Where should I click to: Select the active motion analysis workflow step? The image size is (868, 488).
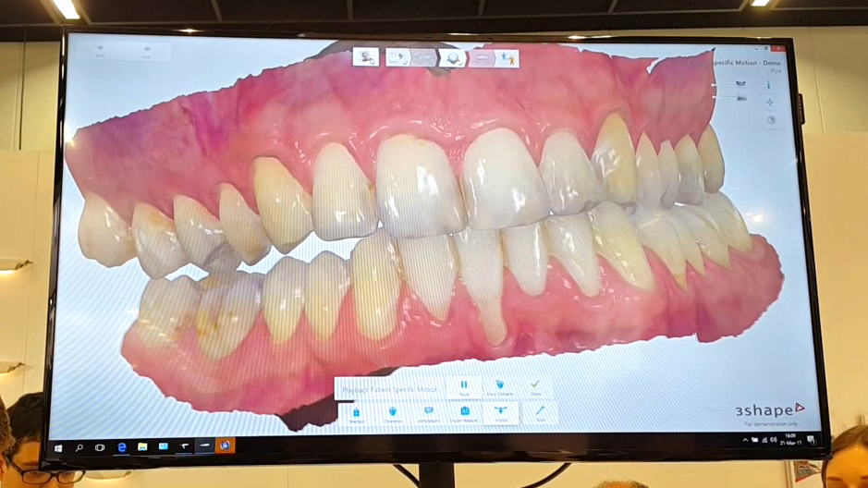click(x=453, y=57)
